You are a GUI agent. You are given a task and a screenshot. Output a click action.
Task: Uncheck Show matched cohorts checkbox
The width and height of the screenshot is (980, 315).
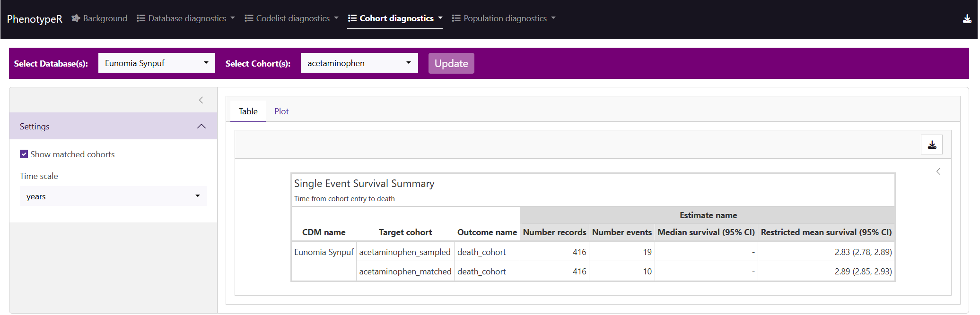[24, 154]
